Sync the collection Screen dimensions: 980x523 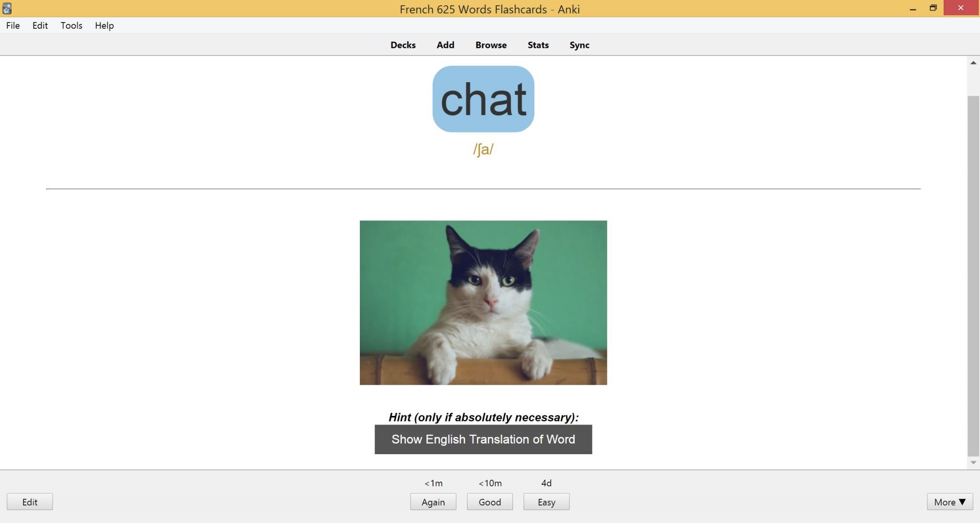coord(579,44)
